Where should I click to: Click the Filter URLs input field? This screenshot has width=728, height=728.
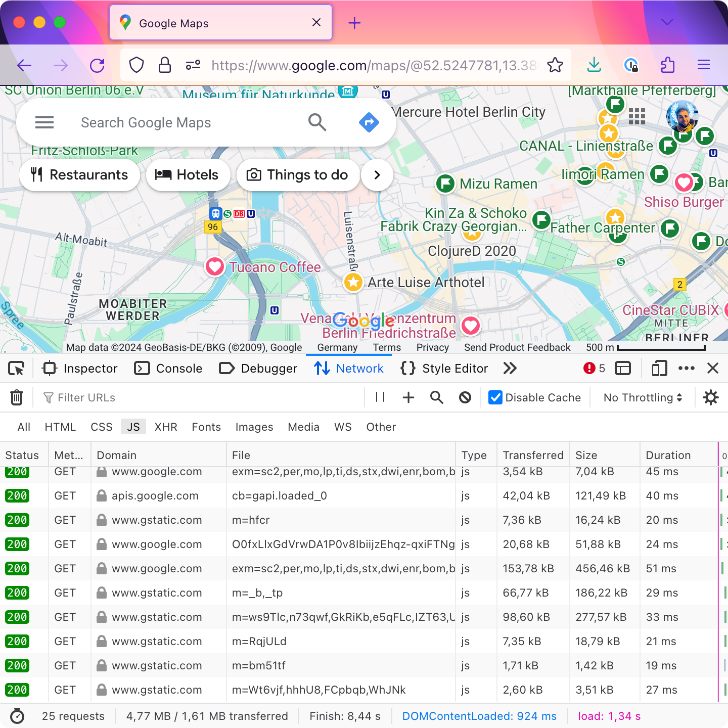202,398
